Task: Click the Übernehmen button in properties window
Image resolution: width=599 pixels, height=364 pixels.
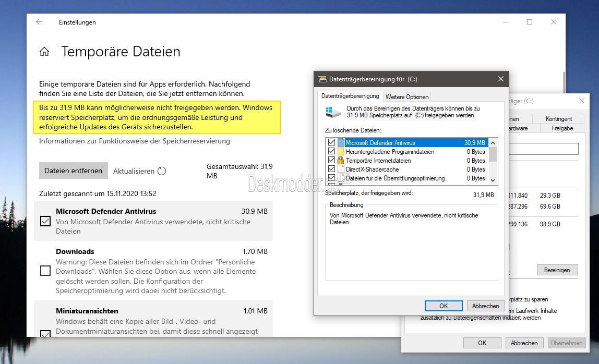Action: click(x=567, y=343)
